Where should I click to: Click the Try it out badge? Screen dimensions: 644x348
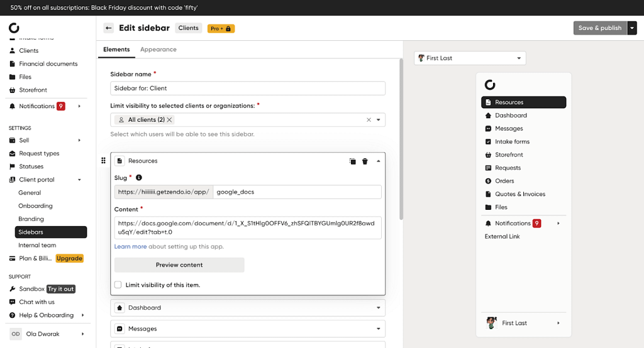pyautogui.click(x=61, y=289)
